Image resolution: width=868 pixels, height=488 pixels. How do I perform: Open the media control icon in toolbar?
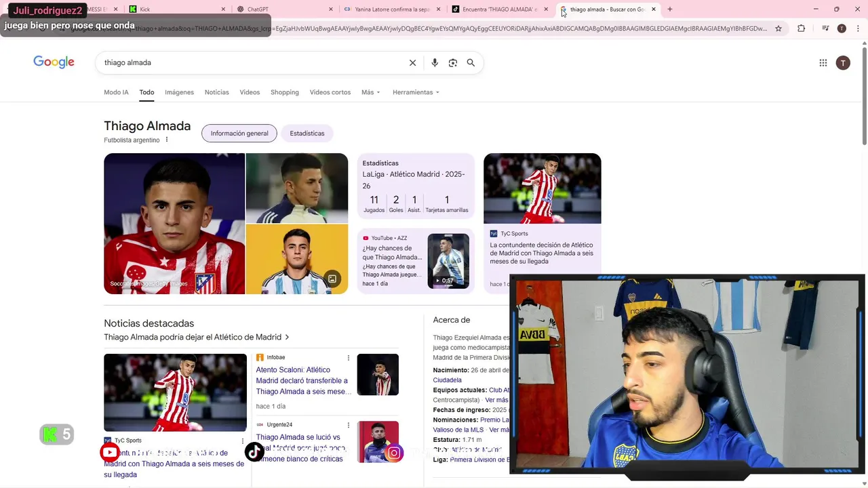tap(825, 28)
